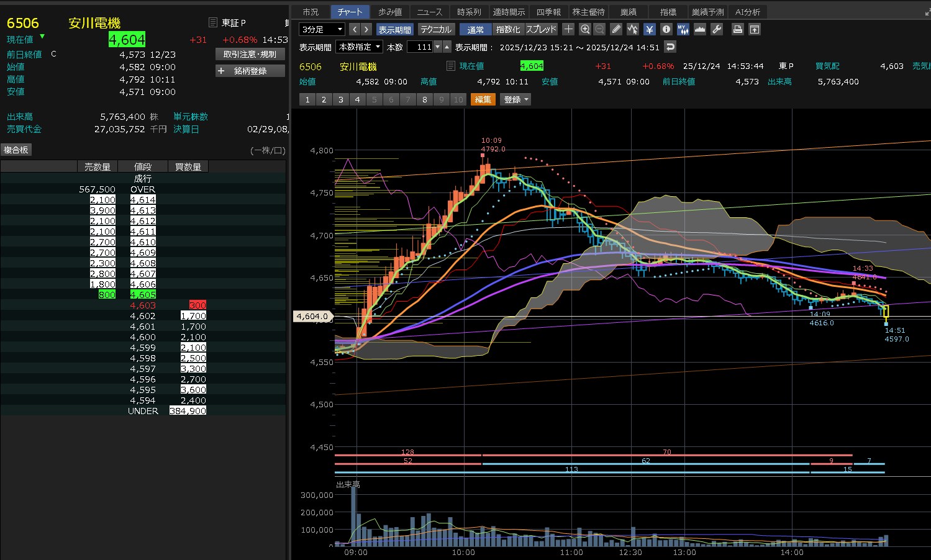Print the chart using printer icon
This screenshot has height=560, width=931.
point(738,29)
